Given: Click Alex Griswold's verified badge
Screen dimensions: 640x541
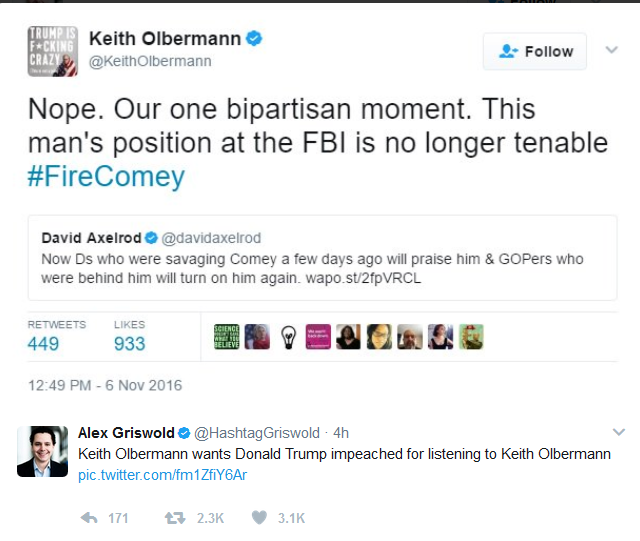Looking at the screenshot, I should [184, 433].
